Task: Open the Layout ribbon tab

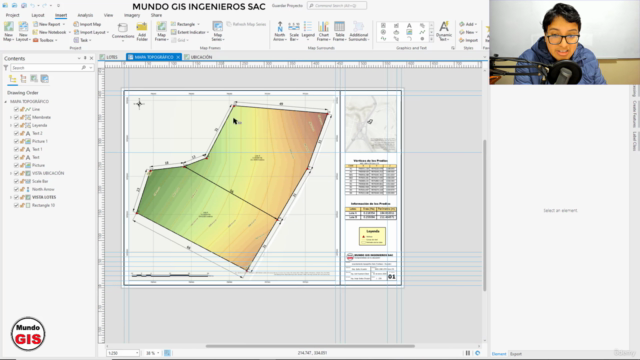Action: pos(38,15)
